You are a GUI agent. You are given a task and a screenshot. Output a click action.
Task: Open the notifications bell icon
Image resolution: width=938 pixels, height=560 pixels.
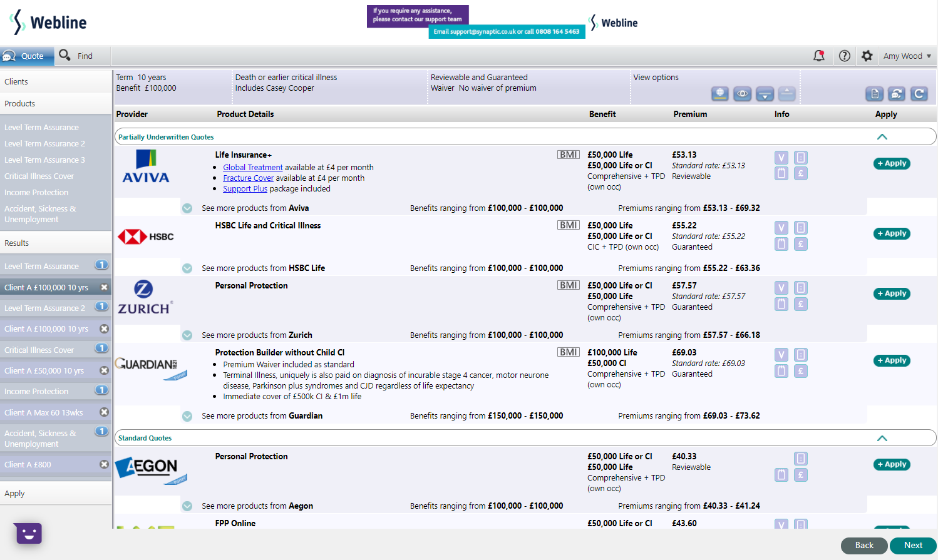pyautogui.click(x=818, y=56)
